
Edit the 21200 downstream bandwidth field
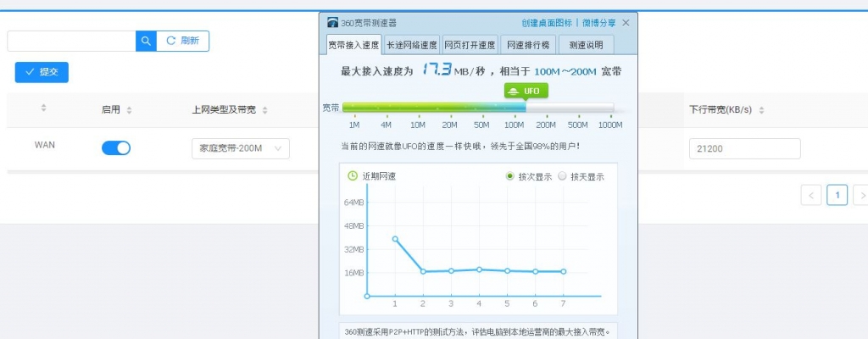pos(744,148)
